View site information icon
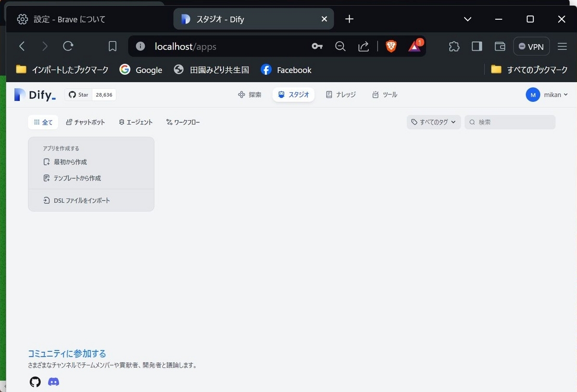This screenshot has width=577, height=392. coord(140,46)
